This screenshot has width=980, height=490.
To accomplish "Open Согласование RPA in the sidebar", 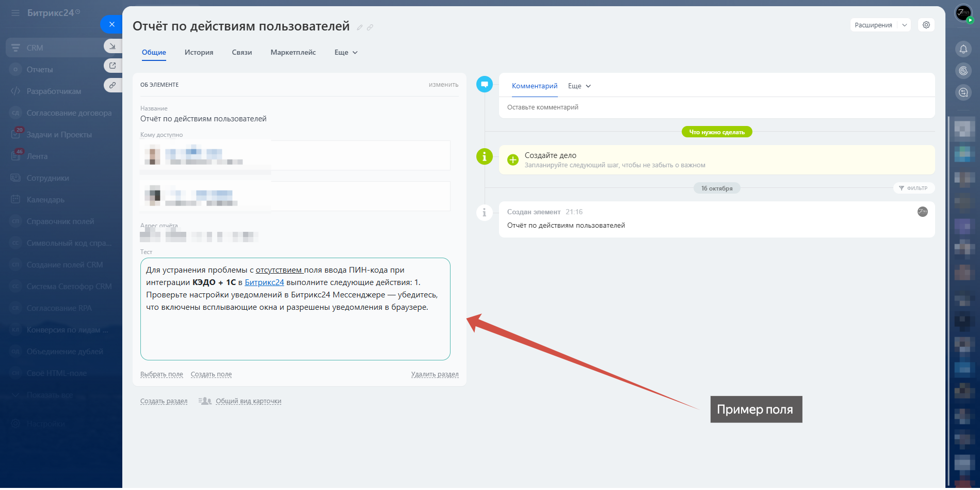I will [x=59, y=308].
